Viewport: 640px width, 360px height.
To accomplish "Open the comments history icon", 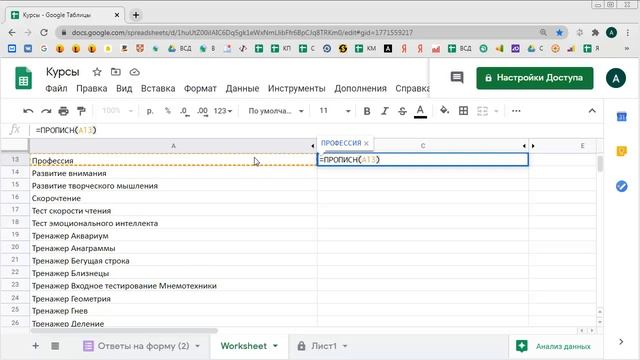I will (457, 78).
